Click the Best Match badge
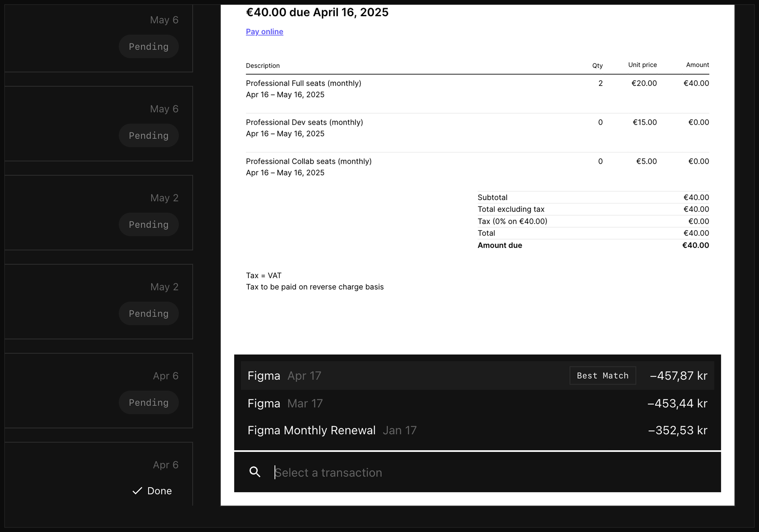 tap(602, 376)
